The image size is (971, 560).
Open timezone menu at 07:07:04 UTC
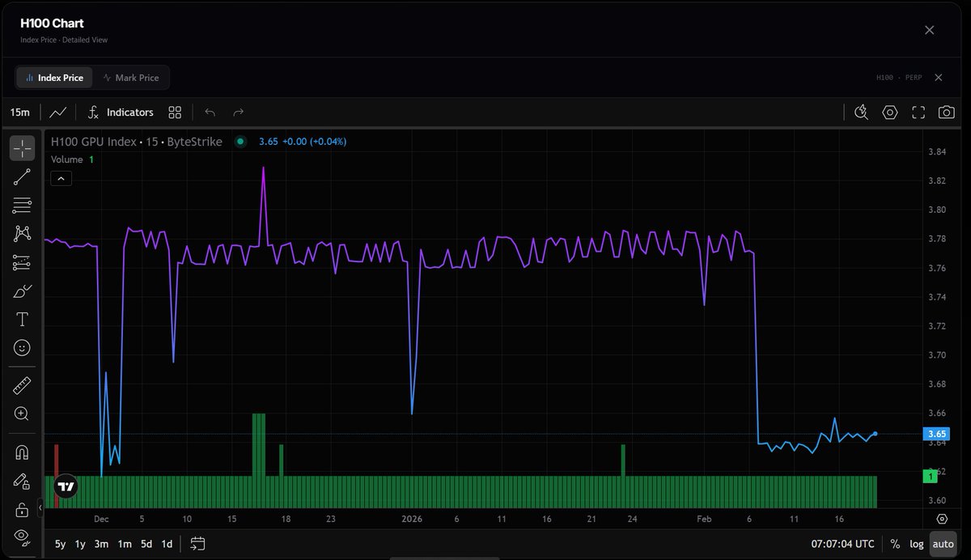click(842, 544)
